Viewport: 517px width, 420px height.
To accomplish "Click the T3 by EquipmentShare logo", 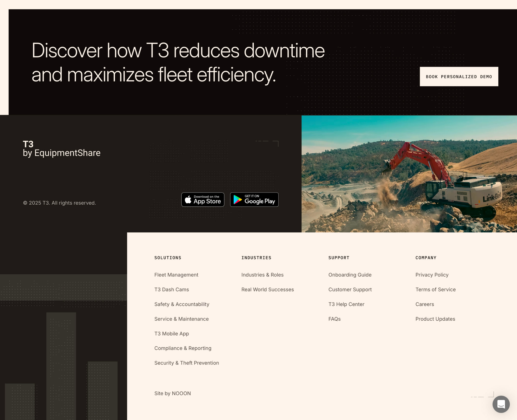I will click(62, 149).
